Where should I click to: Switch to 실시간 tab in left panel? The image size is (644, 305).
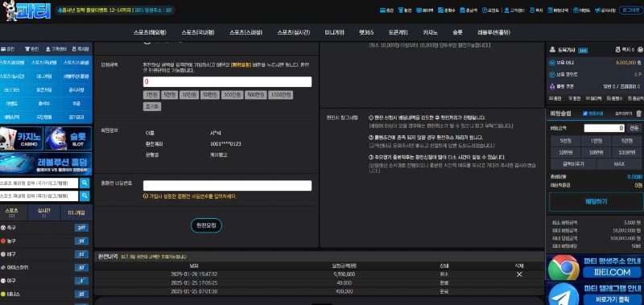click(44, 212)
